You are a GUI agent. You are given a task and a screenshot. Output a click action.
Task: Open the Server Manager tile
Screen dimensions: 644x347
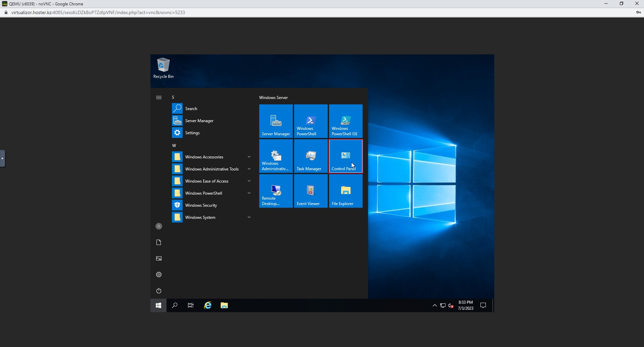276,121
